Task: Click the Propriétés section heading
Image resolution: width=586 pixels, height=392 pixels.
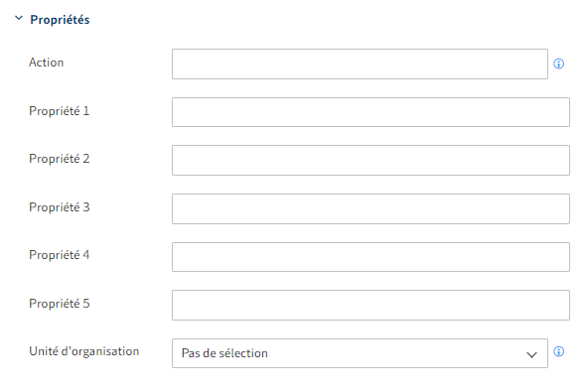Action: pos(60,20)
